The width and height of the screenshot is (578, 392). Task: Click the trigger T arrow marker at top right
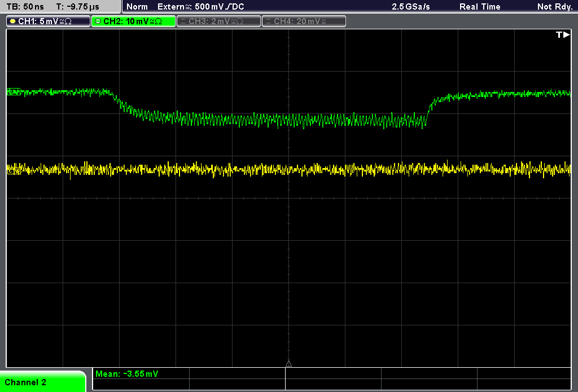tap(563, 34)
